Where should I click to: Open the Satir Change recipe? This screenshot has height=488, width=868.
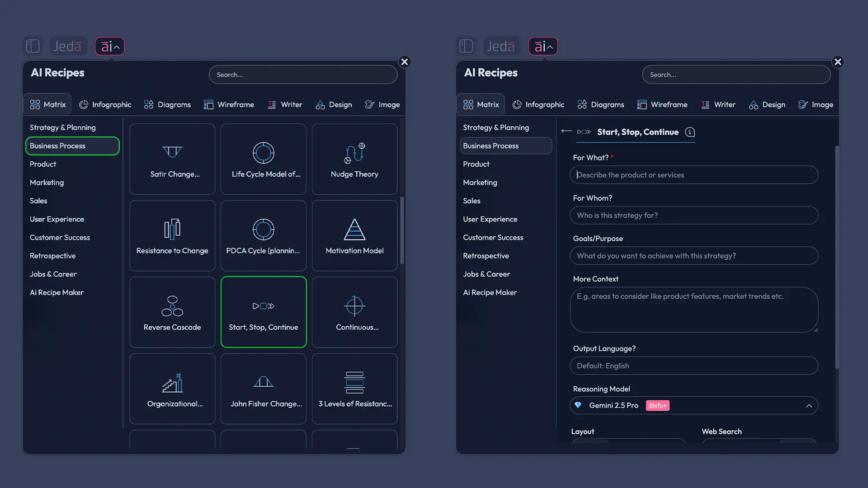[x=172, y=159]
